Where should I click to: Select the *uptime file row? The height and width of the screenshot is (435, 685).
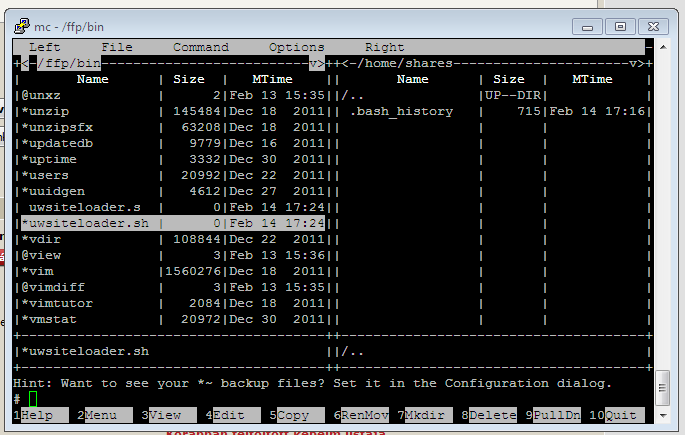(173, 159)
